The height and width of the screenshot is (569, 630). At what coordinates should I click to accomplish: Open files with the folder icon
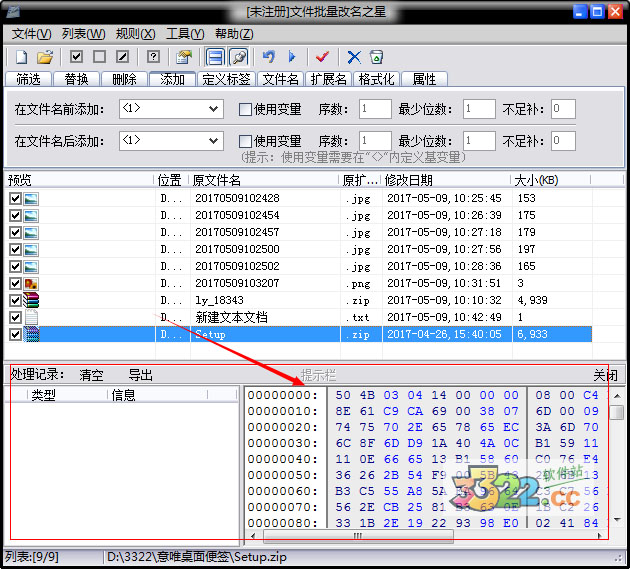click(x=45, y=57)
